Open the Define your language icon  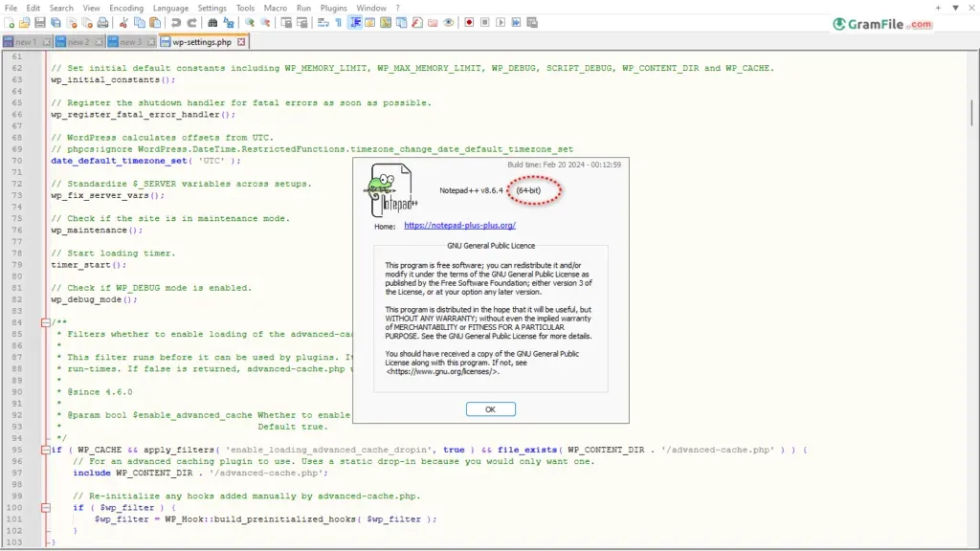point(370,23)
